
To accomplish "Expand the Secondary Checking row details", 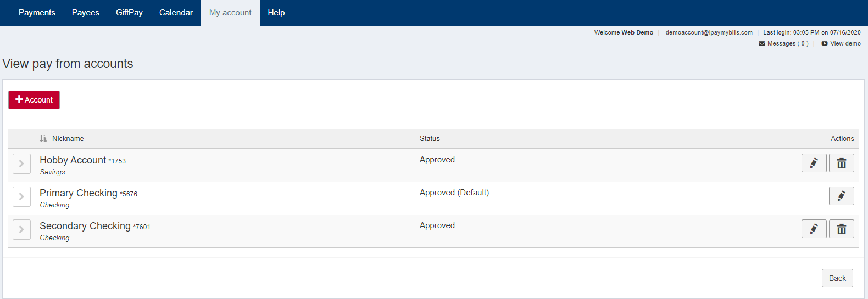I will [x=21, y=229].
